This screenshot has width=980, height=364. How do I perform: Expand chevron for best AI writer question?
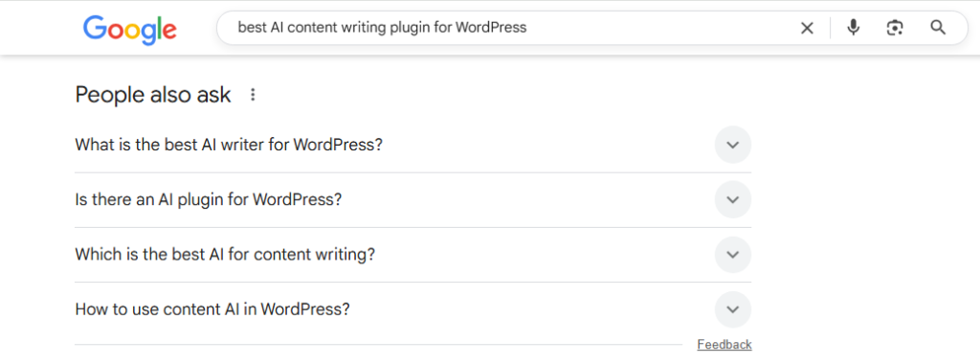pos(733,145)
